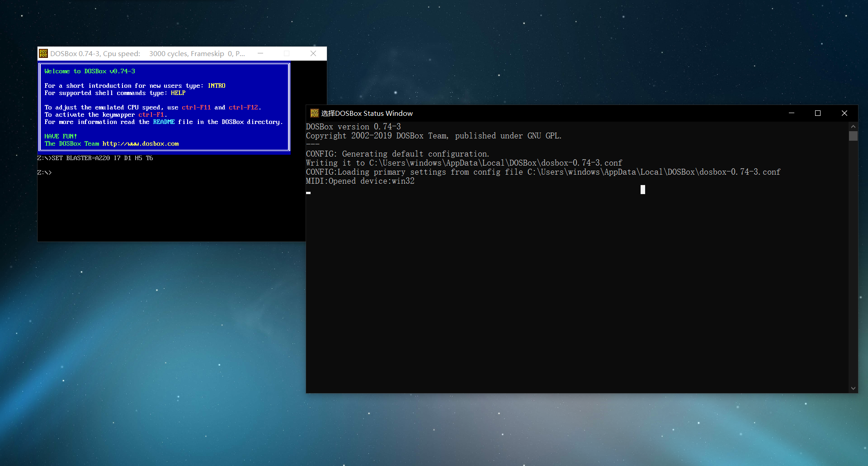This screenshot has height=466, width=868.
Task: Click the 'CONFIG:Loading primary settings' line
Action: [x=543, y=172]
